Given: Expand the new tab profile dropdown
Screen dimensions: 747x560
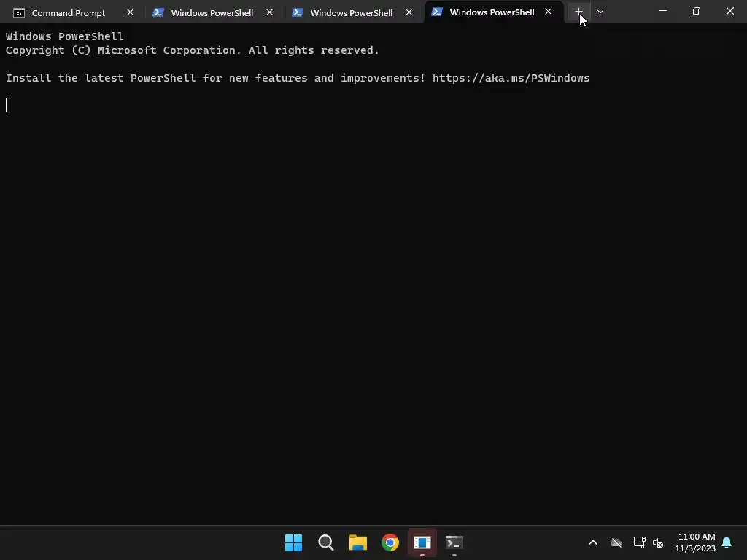Looking at the screenshot, I should pos(600,12).
